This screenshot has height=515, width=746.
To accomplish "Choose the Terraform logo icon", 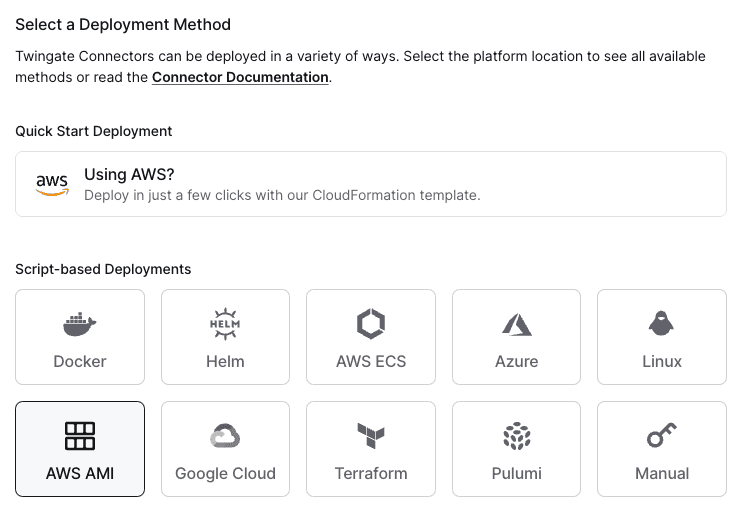I will tap(371, 436).
